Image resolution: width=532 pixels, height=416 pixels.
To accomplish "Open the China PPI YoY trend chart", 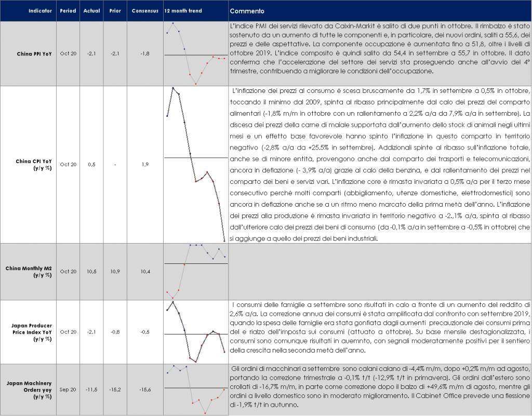I will tap(195, 53).
